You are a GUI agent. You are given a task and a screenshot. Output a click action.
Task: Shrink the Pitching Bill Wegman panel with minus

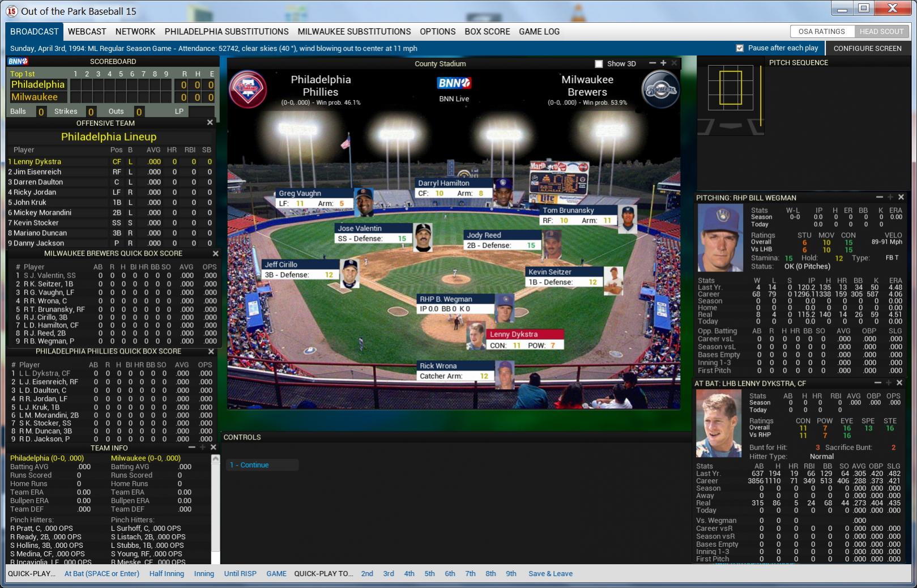tap(880, 197)
